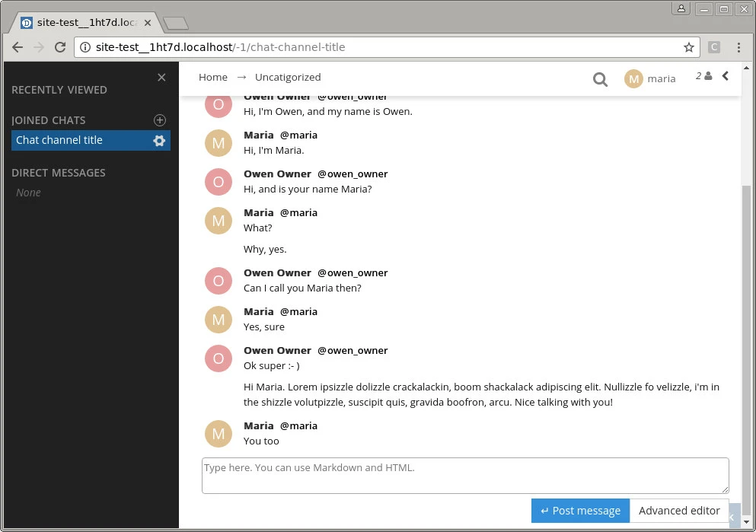Post the message button

pos(580,511)
